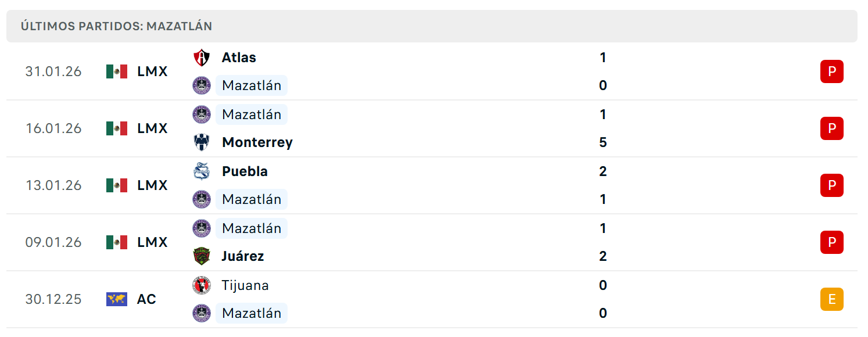Image resolution: width=868 pixels, height=337 pixels.
Task: Click the Monterrey club crest icon
Action: 202,142
